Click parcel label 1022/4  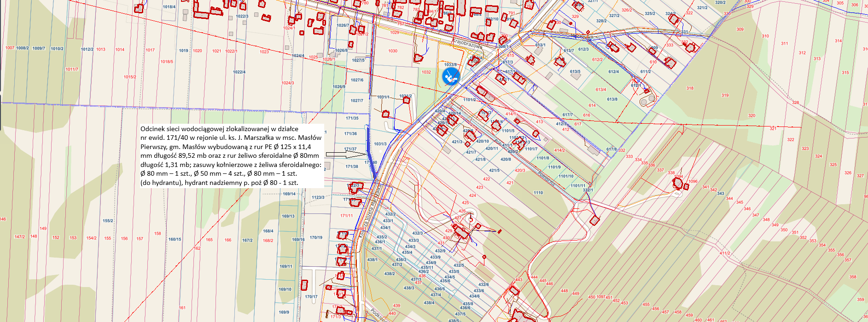pyautogui.click(x=239, y=72)
